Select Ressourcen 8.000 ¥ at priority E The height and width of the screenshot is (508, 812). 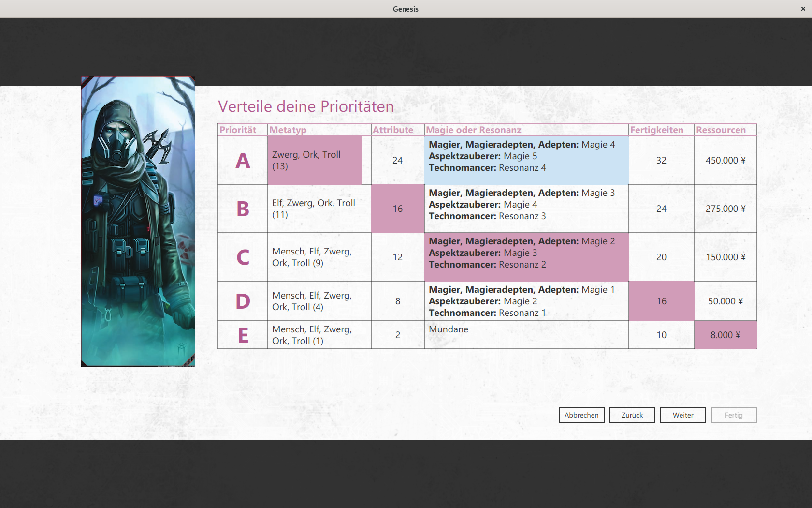tap(725, 334)
